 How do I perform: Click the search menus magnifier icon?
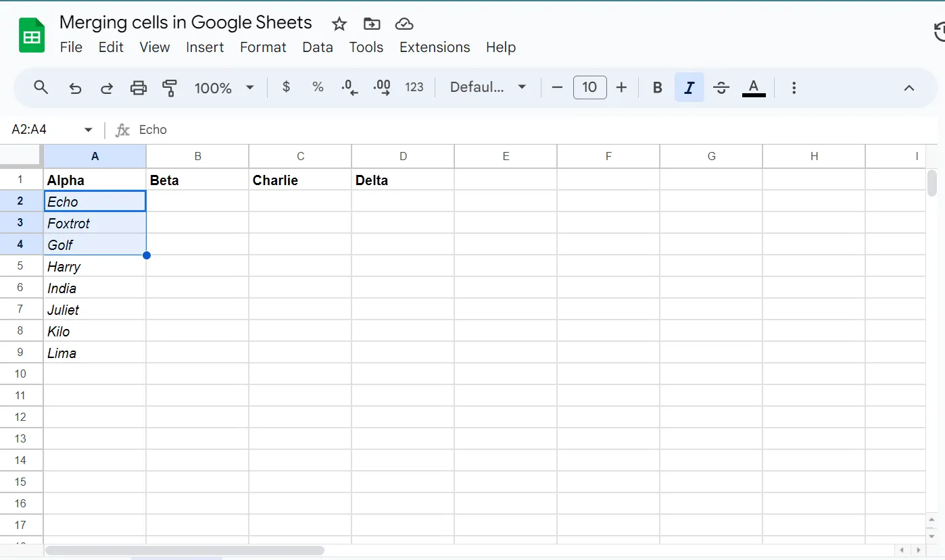[x=41, y=87]
